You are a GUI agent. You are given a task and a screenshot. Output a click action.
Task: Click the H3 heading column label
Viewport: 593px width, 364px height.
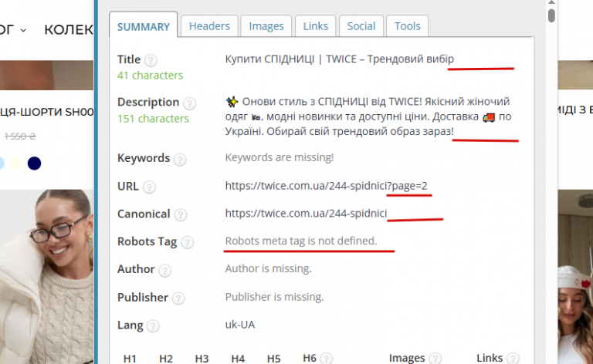pos(202,359)
